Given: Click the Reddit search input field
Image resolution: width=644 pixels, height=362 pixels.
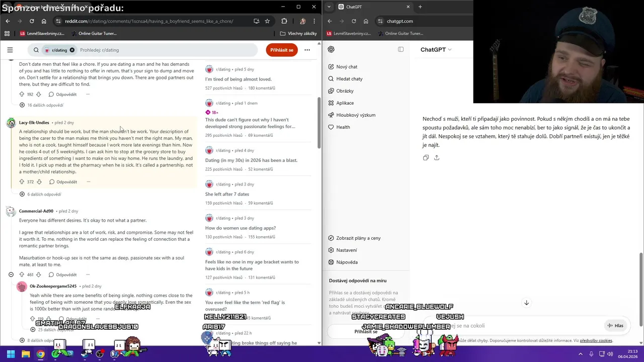Looking at the screenshot, I should tap(166, 50).
